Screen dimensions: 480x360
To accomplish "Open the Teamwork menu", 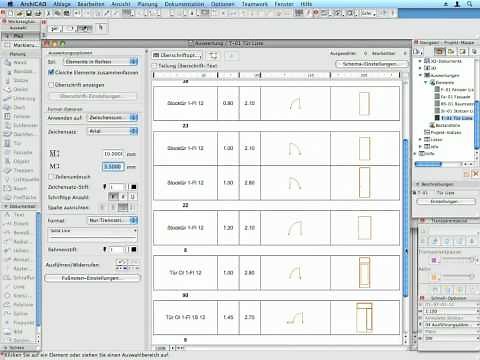I will click(255, 4).
